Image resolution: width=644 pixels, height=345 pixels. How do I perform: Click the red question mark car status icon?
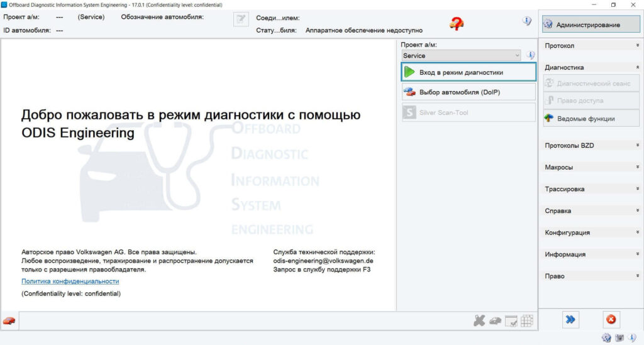[457, 24]
